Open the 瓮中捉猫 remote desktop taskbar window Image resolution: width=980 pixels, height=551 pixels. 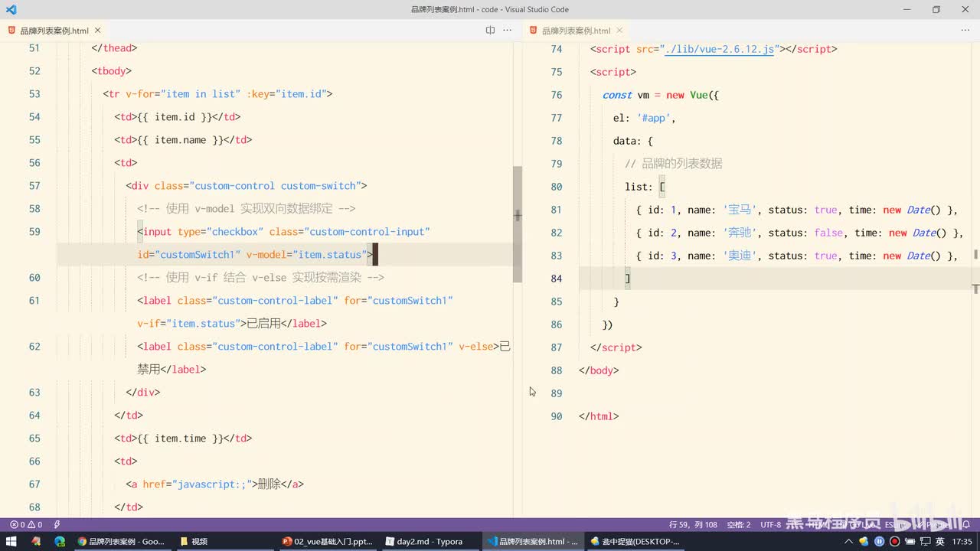[x=635, y=541]
